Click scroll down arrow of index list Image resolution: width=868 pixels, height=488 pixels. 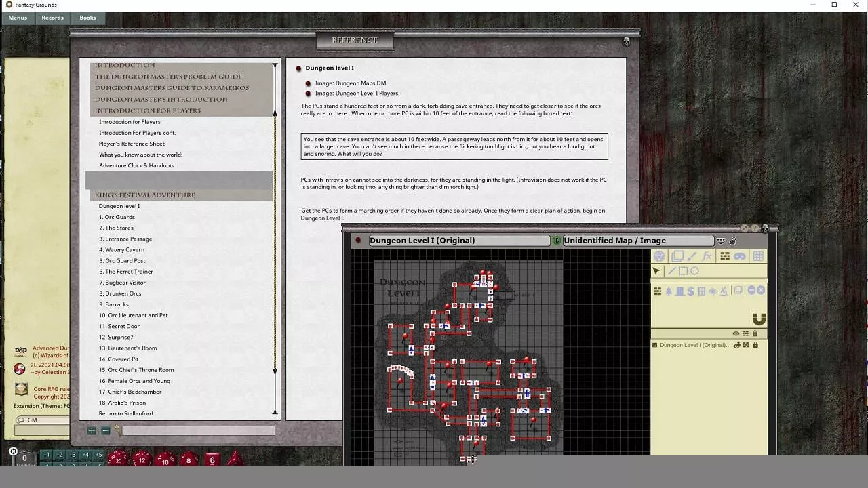pyautogui.click(x=275, y=411)
